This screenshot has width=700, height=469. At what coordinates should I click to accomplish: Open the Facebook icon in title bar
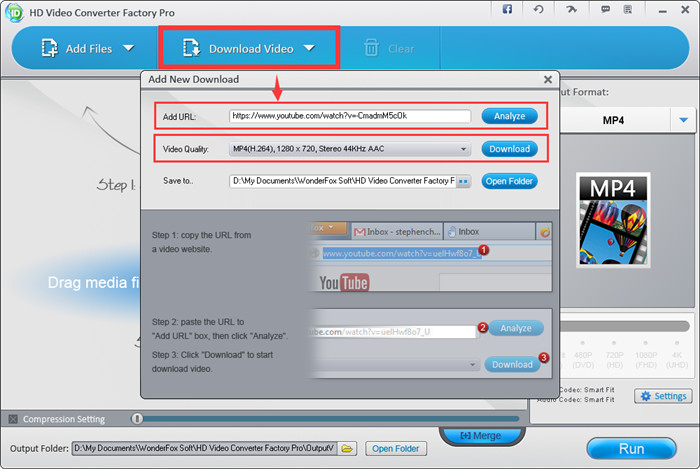(507, 9)
